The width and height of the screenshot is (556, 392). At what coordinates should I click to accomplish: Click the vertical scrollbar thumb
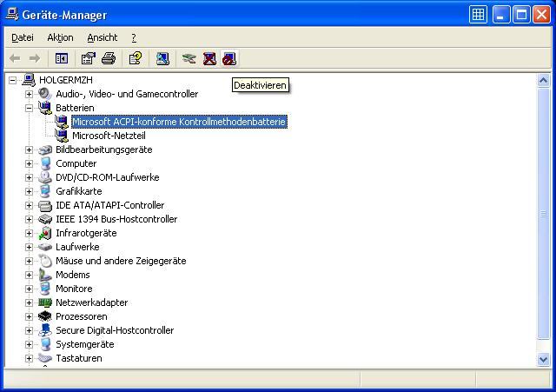pyautogui.click(x=543, y=214)
